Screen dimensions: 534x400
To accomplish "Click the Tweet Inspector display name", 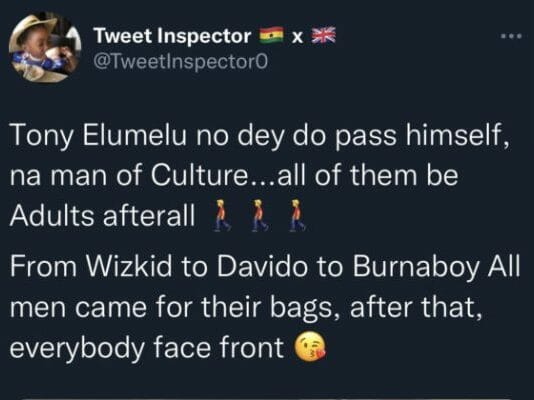I will pyautogui.click(x=173, y=36).
